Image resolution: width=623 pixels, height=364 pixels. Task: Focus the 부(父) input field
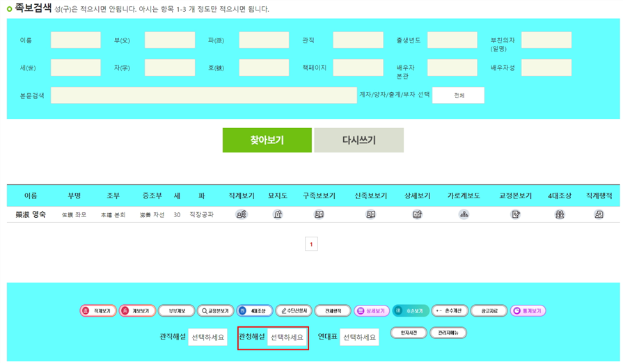click(x=170, y=40)
